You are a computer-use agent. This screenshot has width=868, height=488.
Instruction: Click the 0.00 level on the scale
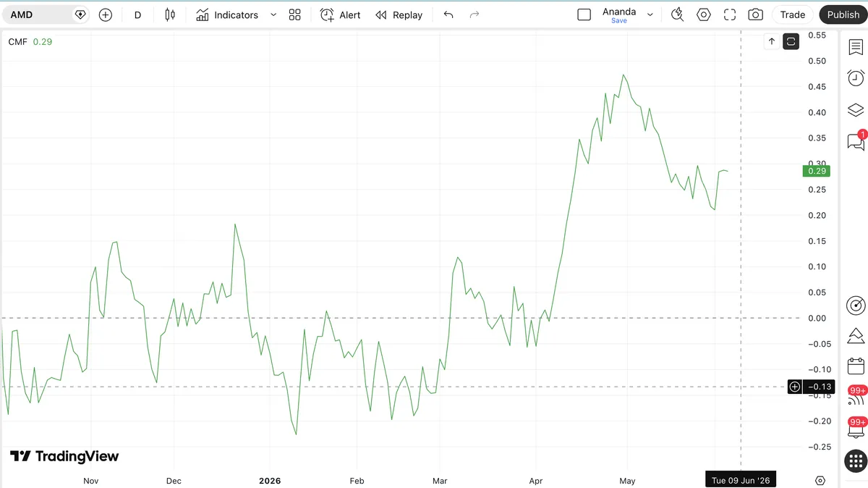(817, 318)
